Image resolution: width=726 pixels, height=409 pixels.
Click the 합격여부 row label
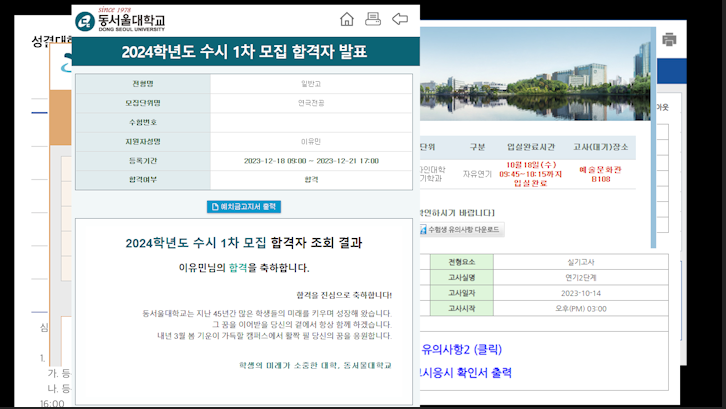pyautogui.click(x=143, y=180)
